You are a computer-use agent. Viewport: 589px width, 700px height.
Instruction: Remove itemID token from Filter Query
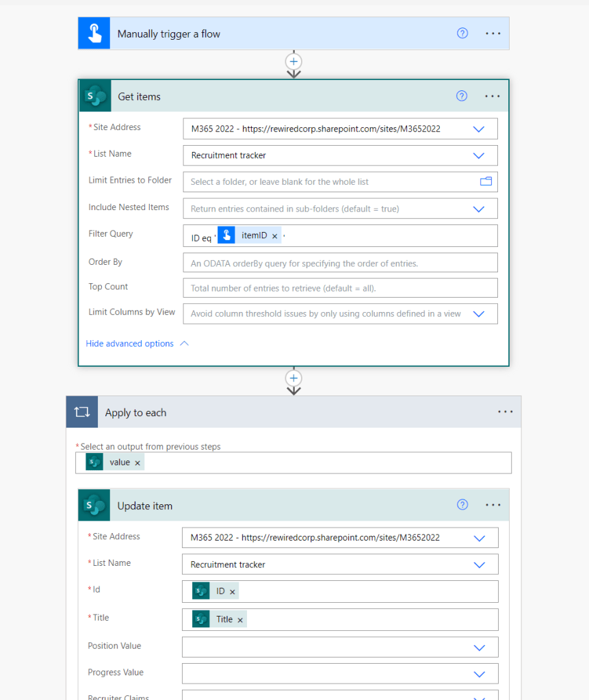[275, 236]
